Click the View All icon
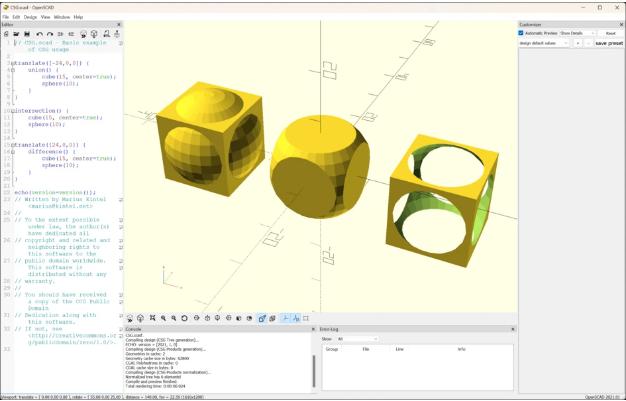 [153, 318]
